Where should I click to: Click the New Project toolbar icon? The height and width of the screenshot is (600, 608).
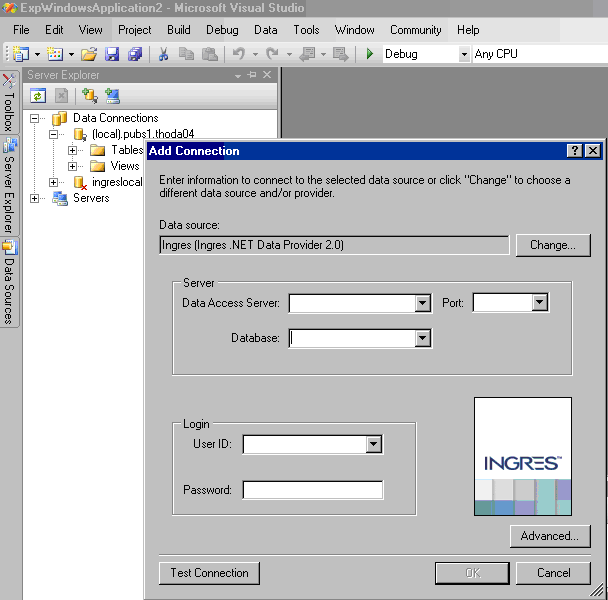[21, 54]
